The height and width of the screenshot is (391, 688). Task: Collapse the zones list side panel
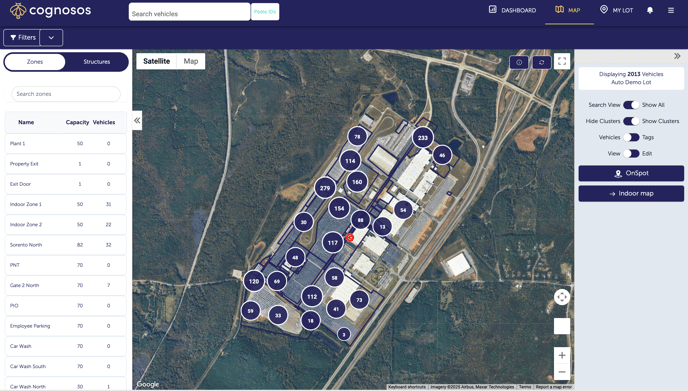pos(137,120)
